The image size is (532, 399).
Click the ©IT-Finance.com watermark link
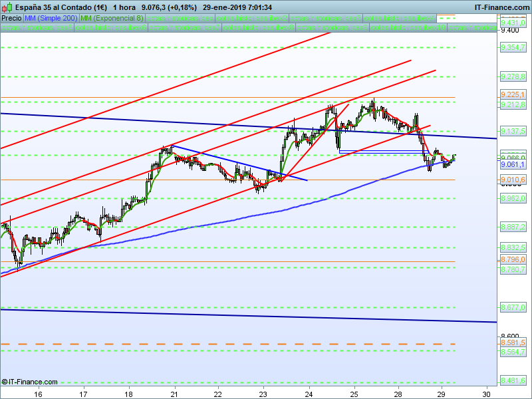(29, 382)
